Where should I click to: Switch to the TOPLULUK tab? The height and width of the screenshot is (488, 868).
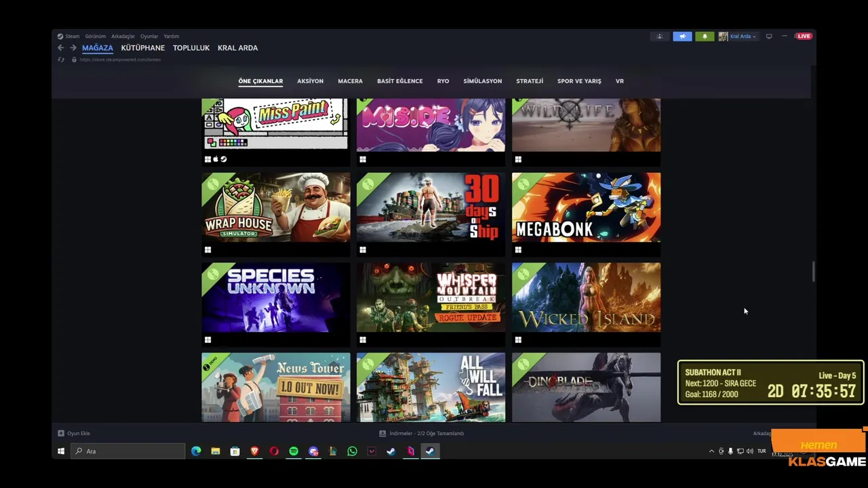191,48
